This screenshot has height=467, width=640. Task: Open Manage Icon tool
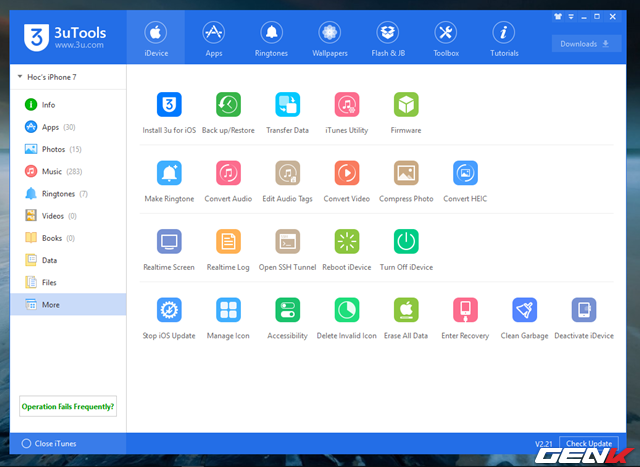[x=228, y=310]
